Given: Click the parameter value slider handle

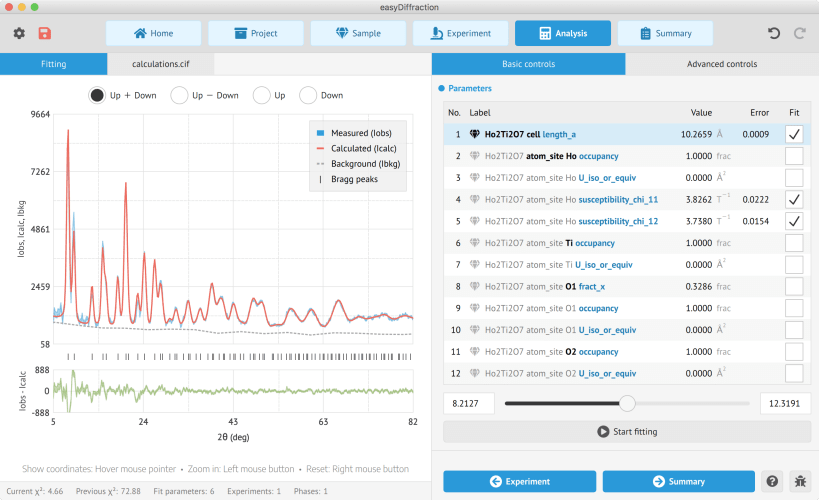Looking at the screenshot, I should tap(627, 403).
